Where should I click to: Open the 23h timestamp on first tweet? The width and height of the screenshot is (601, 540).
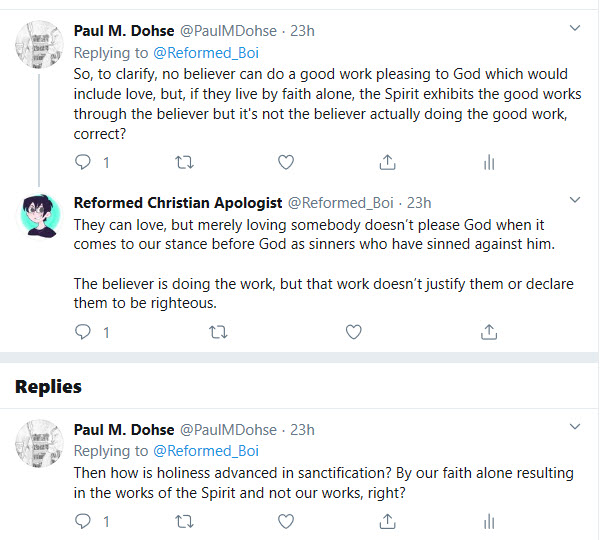[302, 31]
